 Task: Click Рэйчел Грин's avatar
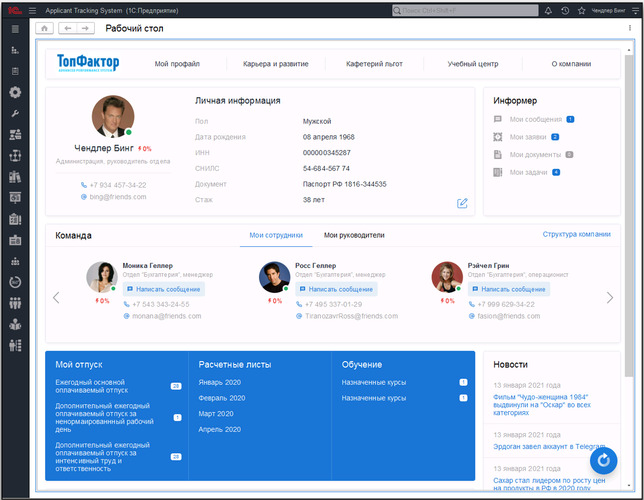447,277
